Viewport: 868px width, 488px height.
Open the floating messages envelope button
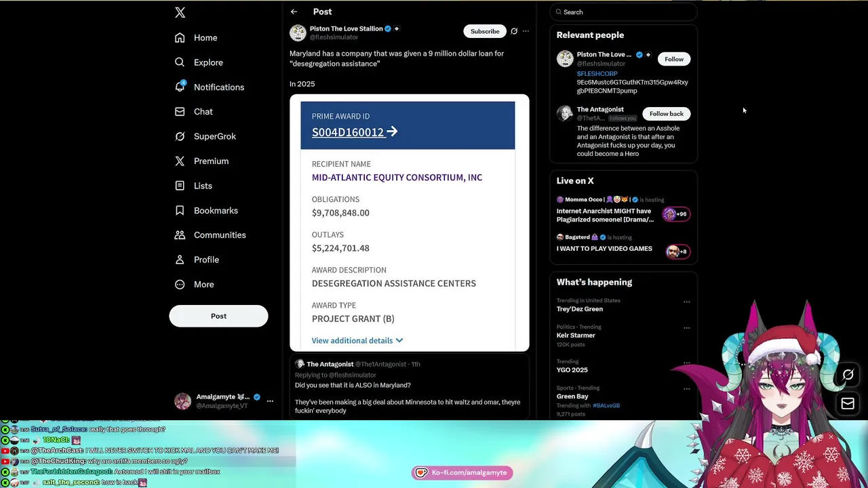848,404
